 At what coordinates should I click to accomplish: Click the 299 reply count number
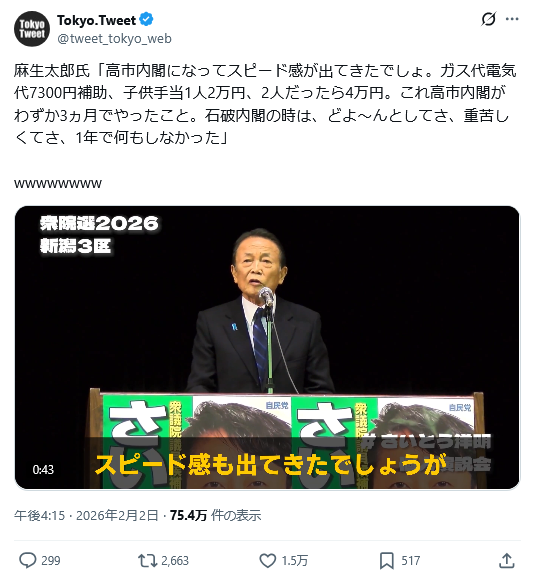tap(50, 560)
